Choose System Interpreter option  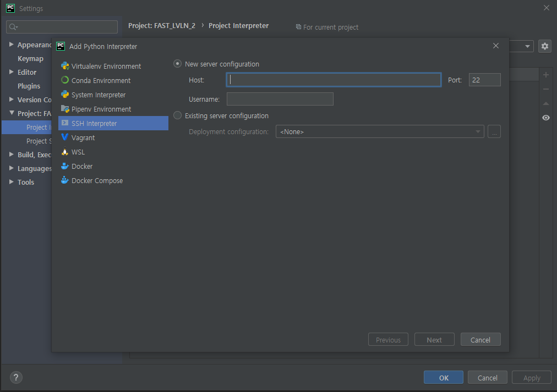113,95
